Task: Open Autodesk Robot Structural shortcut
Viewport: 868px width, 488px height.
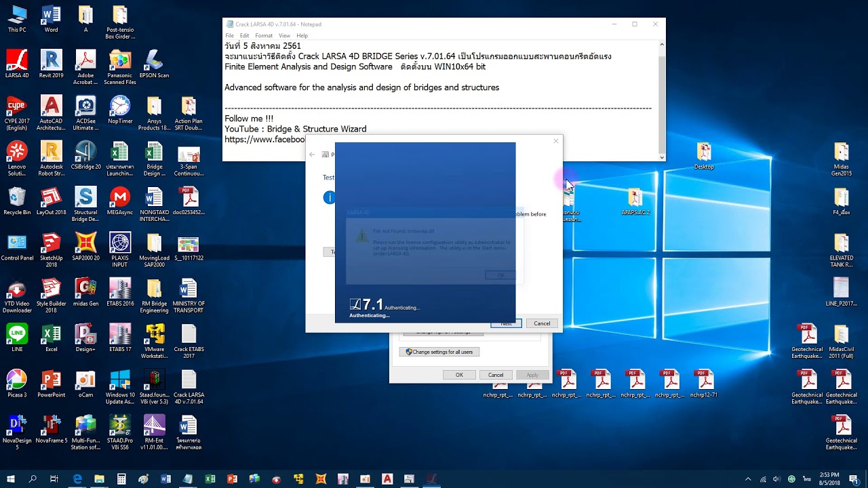Action: tap(52, 159)
